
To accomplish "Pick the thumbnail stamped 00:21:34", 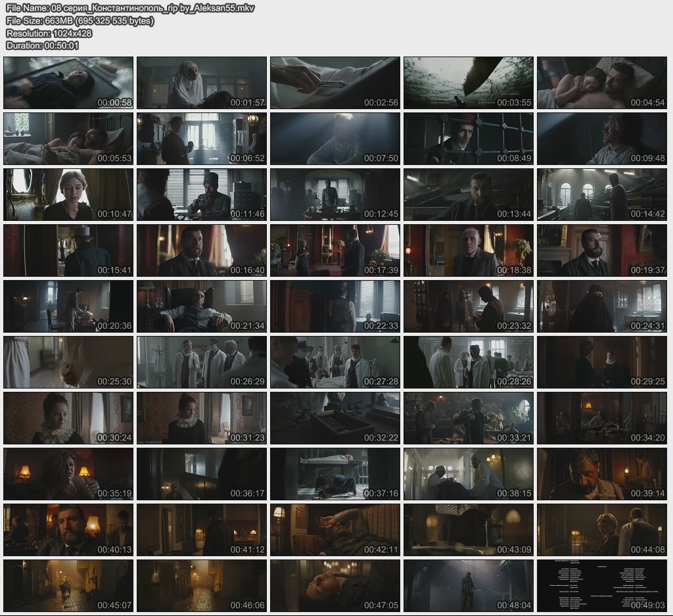I will (202, 306).
